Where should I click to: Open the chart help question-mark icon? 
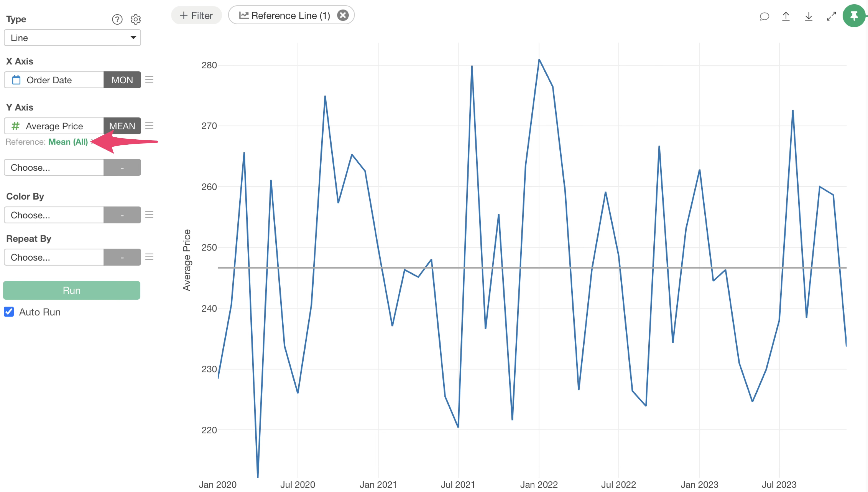(117, 19)
